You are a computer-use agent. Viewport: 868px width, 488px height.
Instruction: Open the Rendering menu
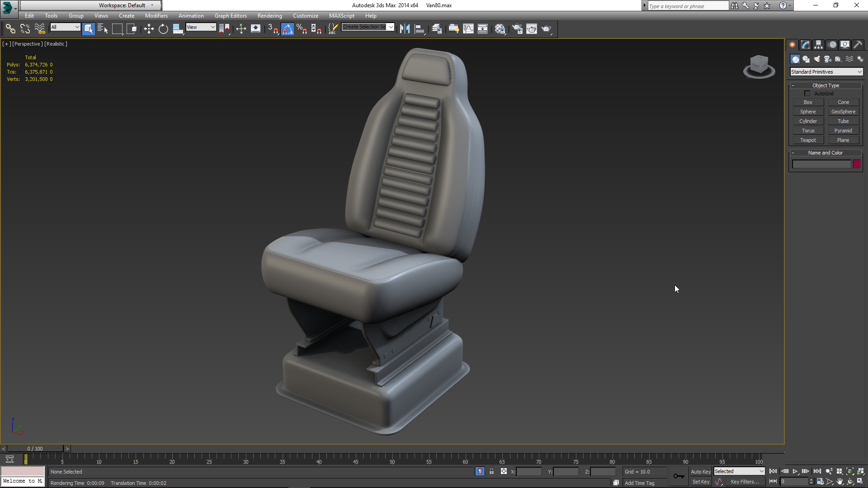tap(269, 16)
